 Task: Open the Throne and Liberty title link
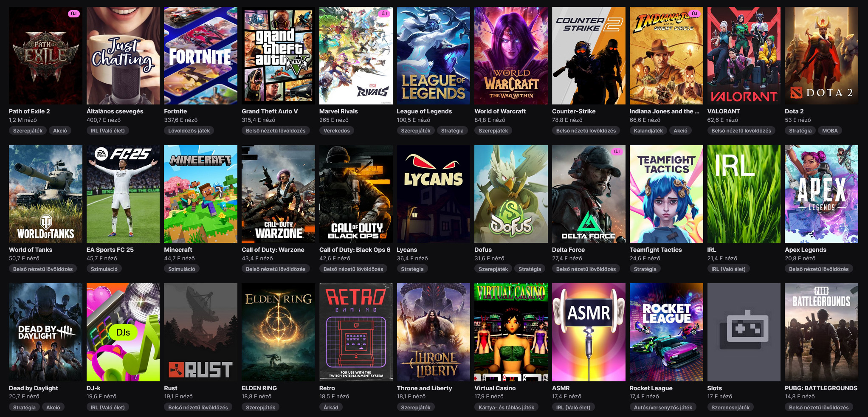pos(424,388)
